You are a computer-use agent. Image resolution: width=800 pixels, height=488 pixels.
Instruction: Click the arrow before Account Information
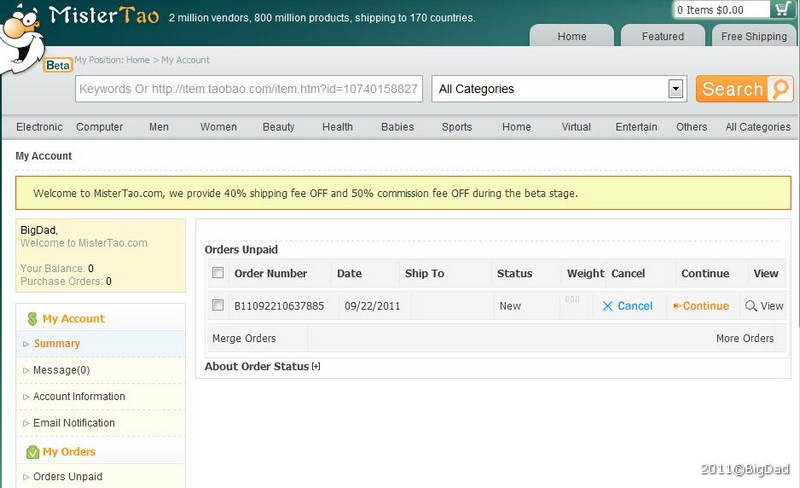click(x=26, y=397)
